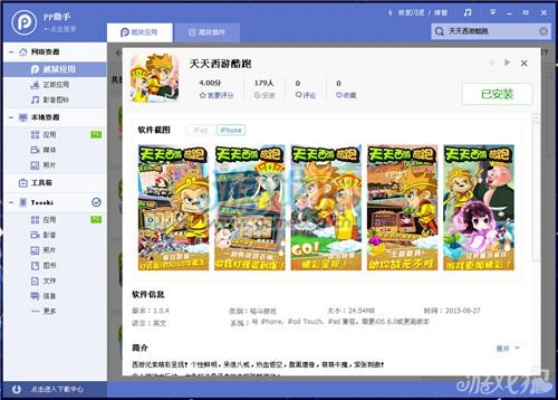558x400 pixels.
Task: Click 点击登录 to log in
Action: [60, 29]
